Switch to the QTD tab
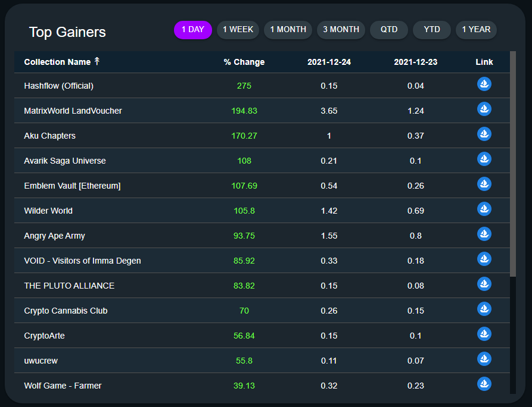 point(389,30)
